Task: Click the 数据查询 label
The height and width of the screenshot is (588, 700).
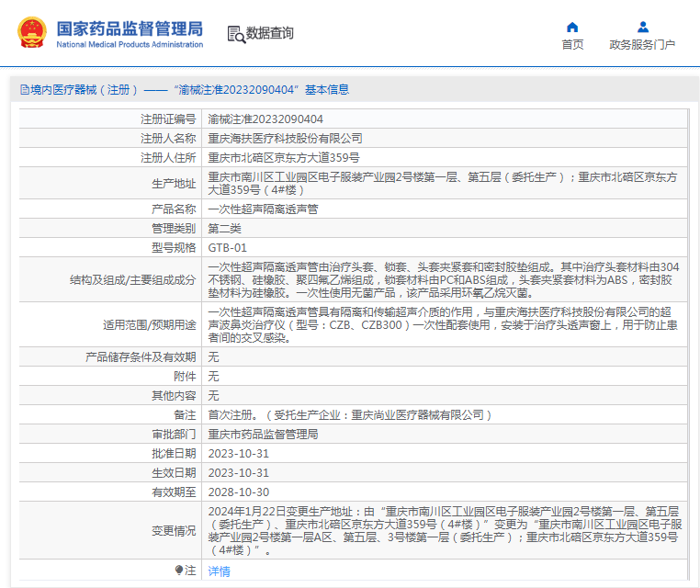Action: tap(270, 33)
